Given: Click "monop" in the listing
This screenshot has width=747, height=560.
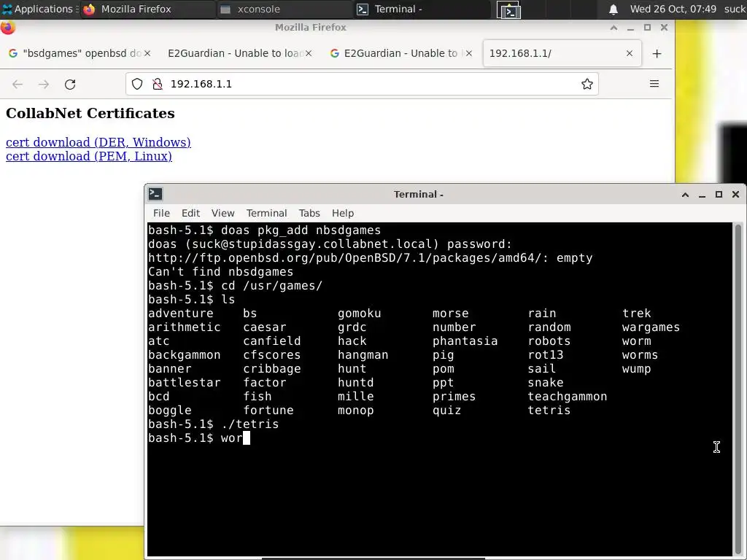Looking at the screenshot, I should (356, 410).
